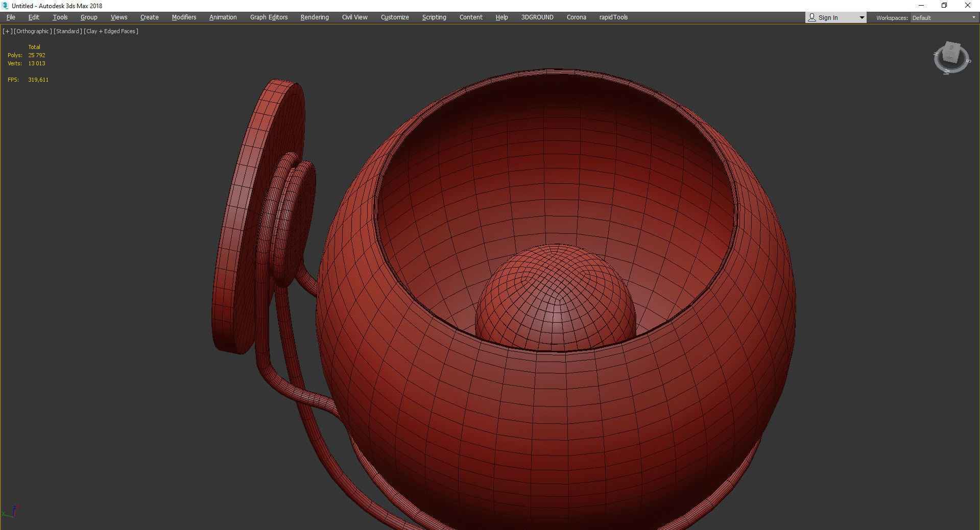Open the Customize menu
980x530 pixels.
(395, 17)
